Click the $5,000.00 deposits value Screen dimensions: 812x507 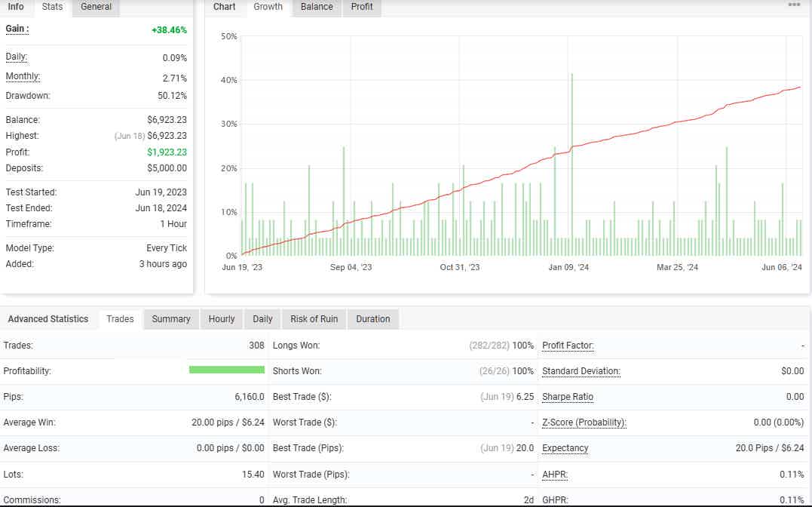click(167, 168)
